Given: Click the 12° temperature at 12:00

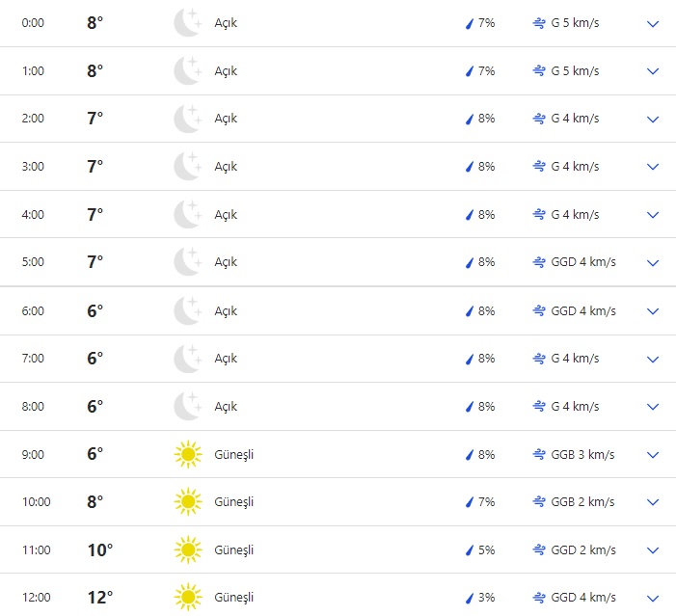Looking at the screenshot, I should click(x=100, y=598).
